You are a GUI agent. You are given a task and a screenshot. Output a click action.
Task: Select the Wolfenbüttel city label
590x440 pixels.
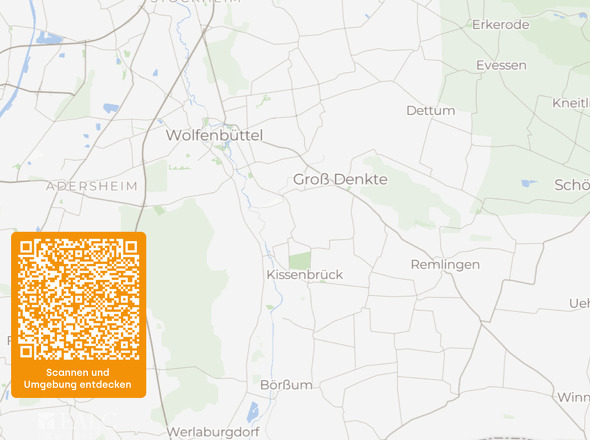pyautogui.click(x=214, y=135)
